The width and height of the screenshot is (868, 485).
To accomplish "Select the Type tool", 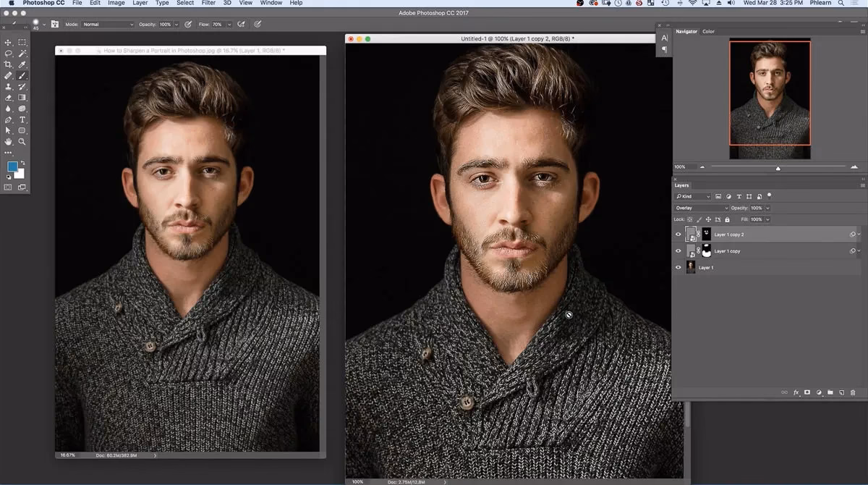I will click(x=22, y=119).
